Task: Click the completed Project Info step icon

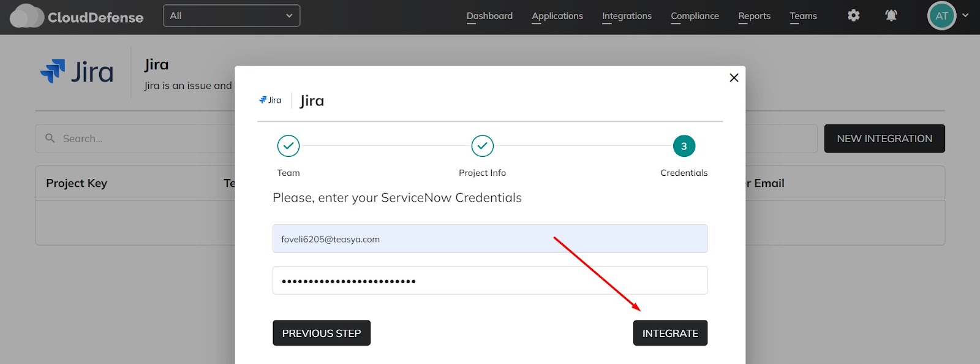Action: click(483, 146)
